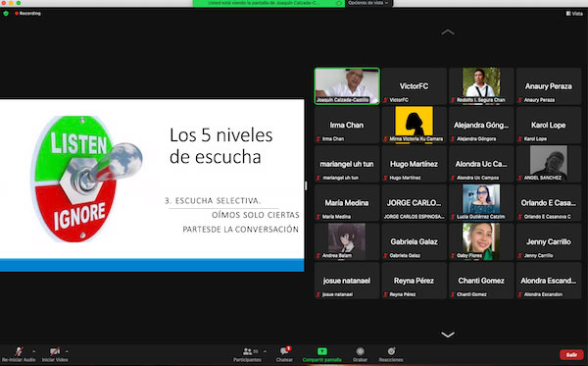Select the Alondra Escandon participant tile
This screenshot has width=588, height=366.
[549, 281]
